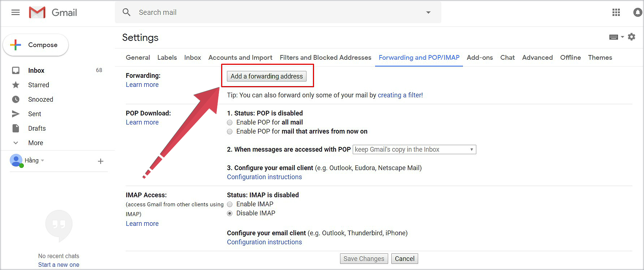Screen dimensions: 644x270
Task: Open Hằng chat status dropdown
Action: click(x=43, y=160)
